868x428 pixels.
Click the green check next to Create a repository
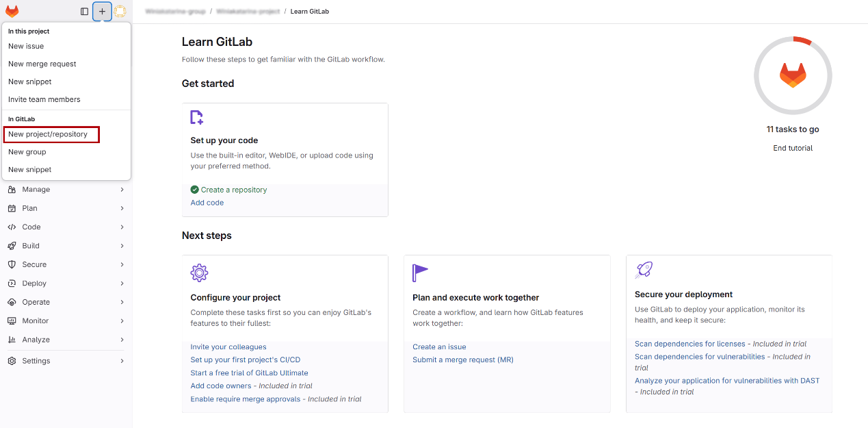tap(195, 190)
